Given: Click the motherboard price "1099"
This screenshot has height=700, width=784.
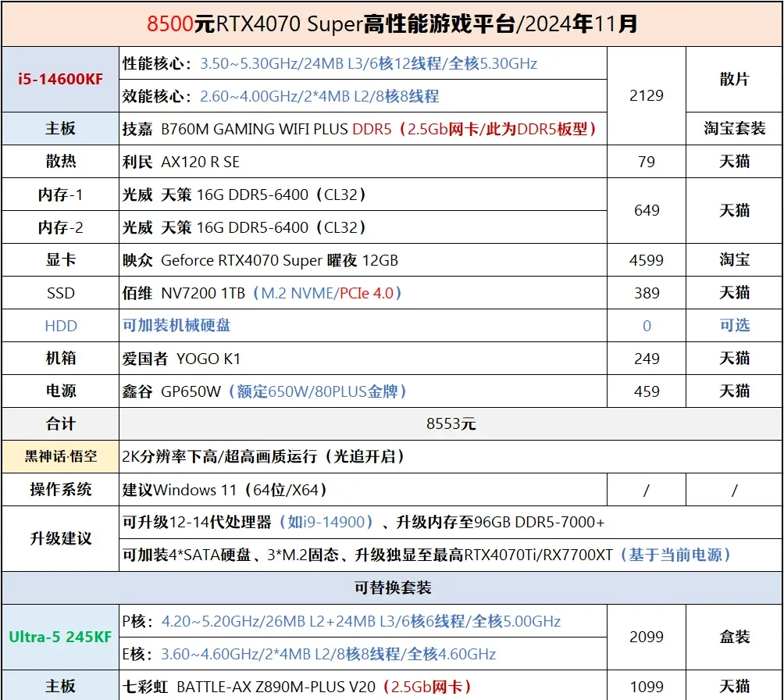Looking at the screenshot, I should click(x=646, y=687).
